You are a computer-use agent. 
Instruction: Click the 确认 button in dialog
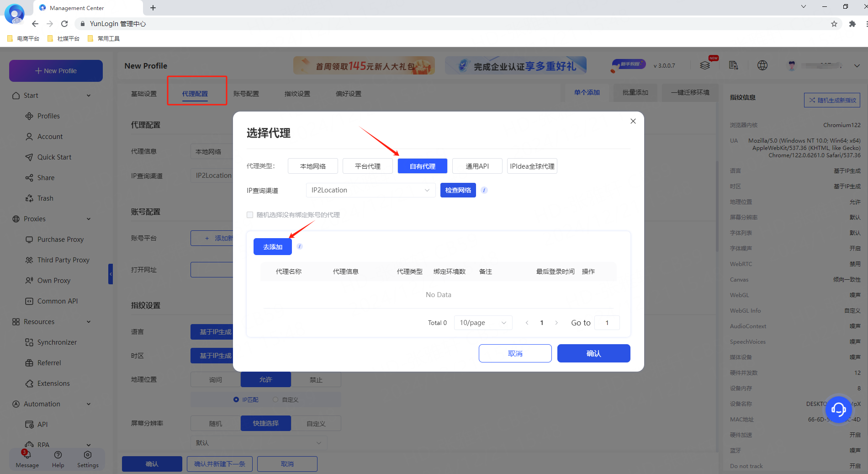[593, 353]
